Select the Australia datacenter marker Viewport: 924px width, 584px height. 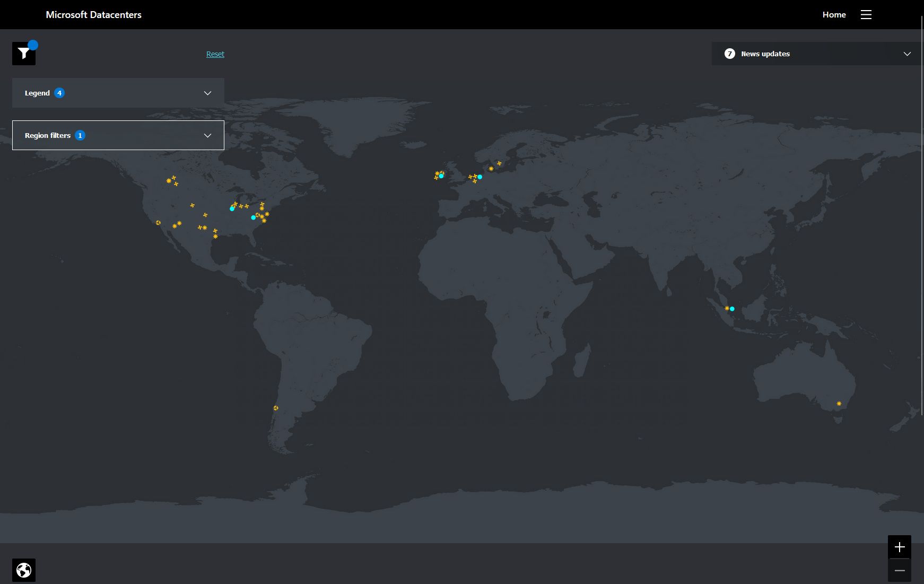point(839,404)
